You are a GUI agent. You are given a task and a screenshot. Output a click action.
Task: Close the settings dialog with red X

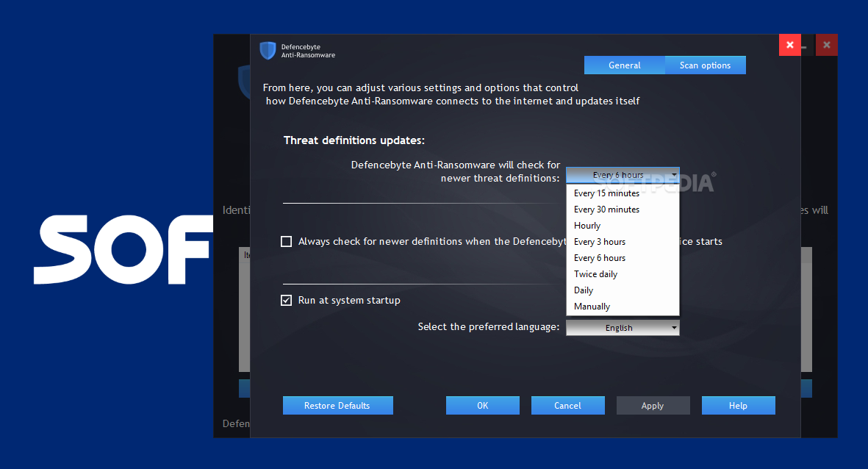790,45
